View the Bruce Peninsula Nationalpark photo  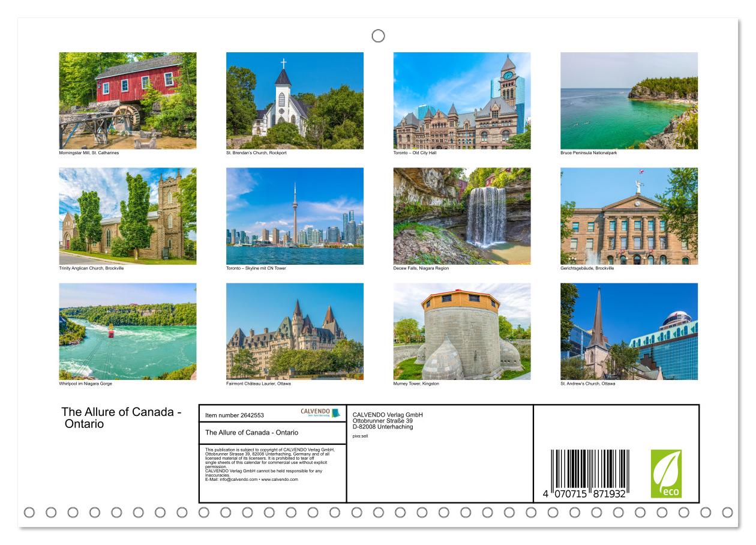629,101
